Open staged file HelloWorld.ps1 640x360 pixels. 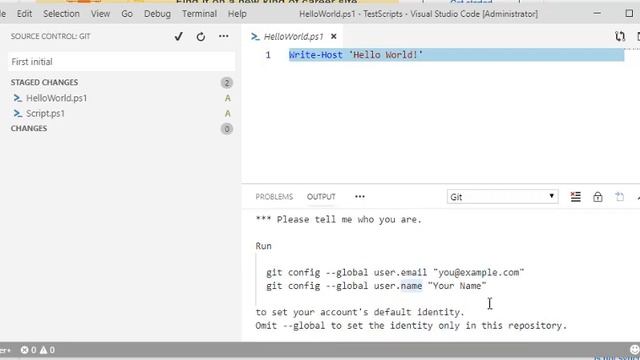[56, 98]
